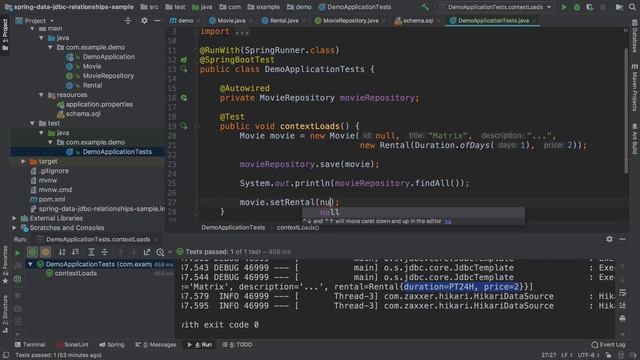Image resolution: width=640 pixels, height=360 pixels.
Task: Open Rental class in Project tree
Action: click(92, 85)
